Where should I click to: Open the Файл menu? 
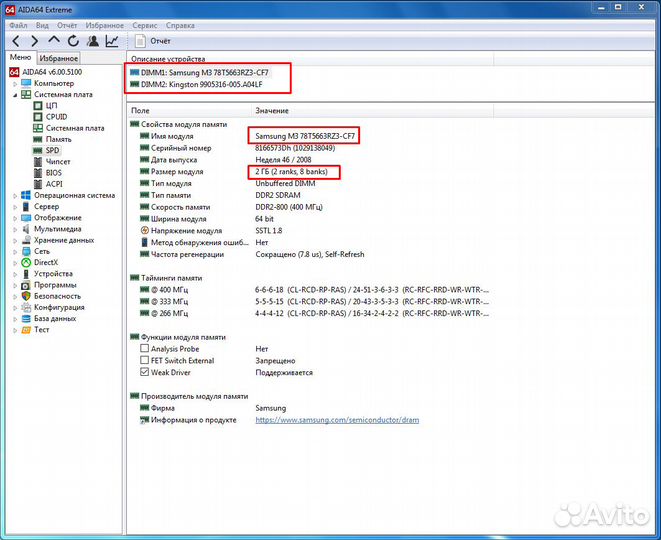point(18,25)
